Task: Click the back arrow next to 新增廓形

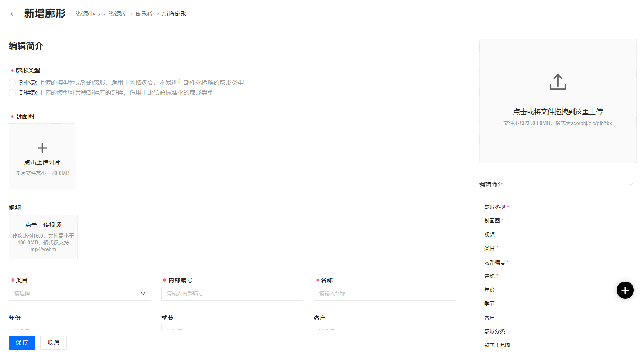Action: [14, 14]
